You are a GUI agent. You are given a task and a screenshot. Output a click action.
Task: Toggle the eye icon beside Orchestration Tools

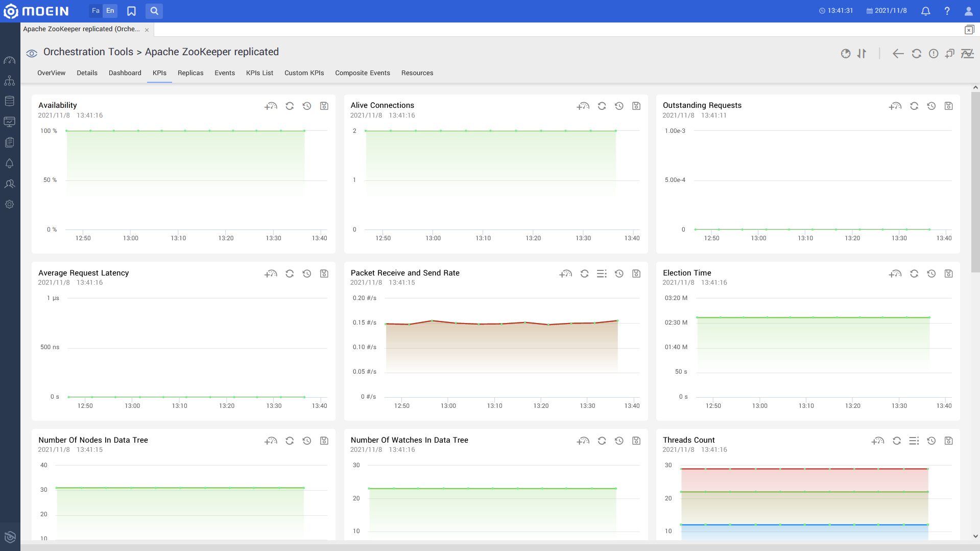[x=32, y=53]
